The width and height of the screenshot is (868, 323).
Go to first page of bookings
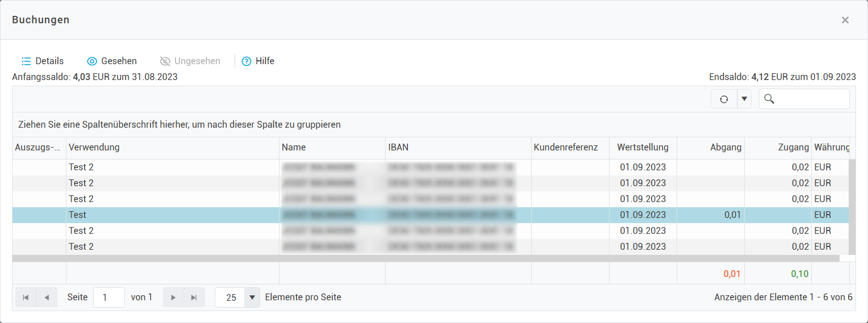(26, 297)
